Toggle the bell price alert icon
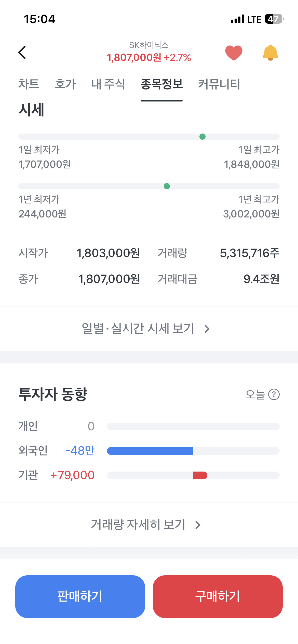Viewport: 298px width, 644px height. coord(270,53)
